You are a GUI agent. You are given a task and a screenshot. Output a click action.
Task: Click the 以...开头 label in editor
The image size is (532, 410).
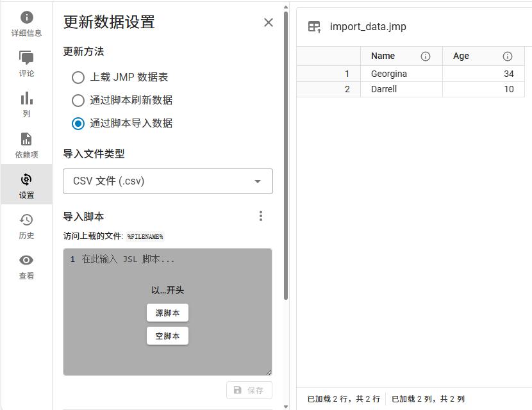(167, 290)
